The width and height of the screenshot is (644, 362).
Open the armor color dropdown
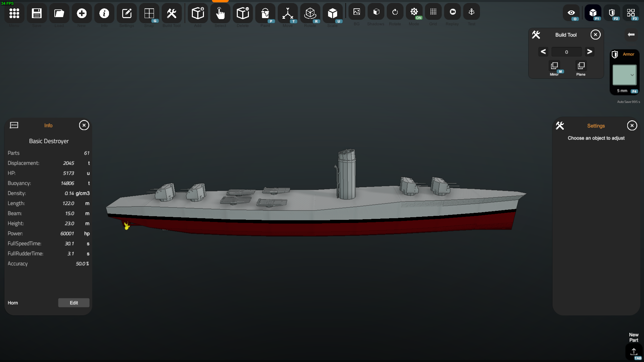625,75
